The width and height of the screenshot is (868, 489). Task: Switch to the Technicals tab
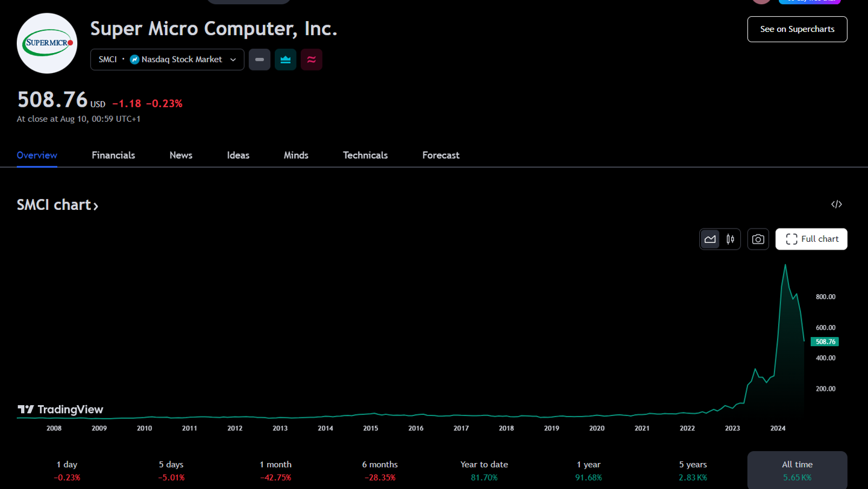click(365, 156)
